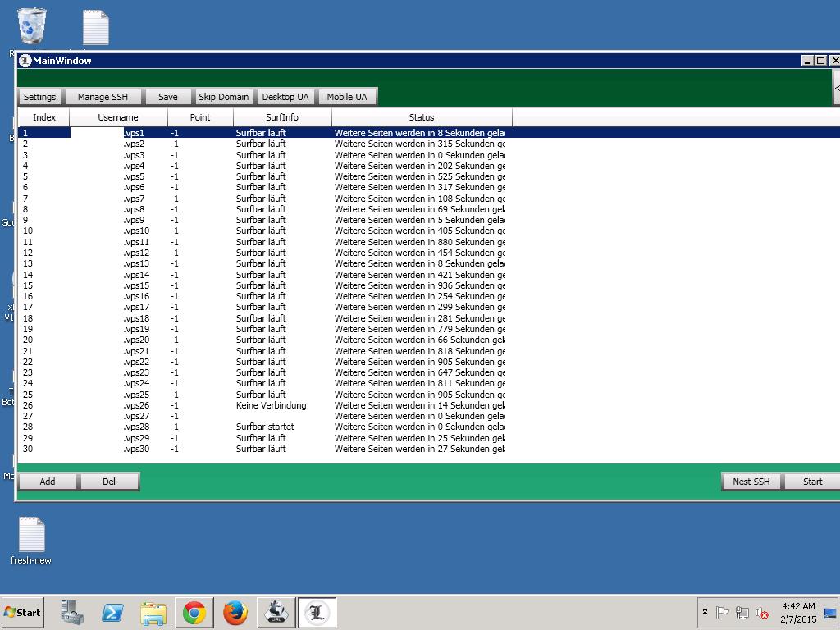Select the text file icon beside Recycle Bin
This screenshot has width=840, height=630.
(96, 27)
